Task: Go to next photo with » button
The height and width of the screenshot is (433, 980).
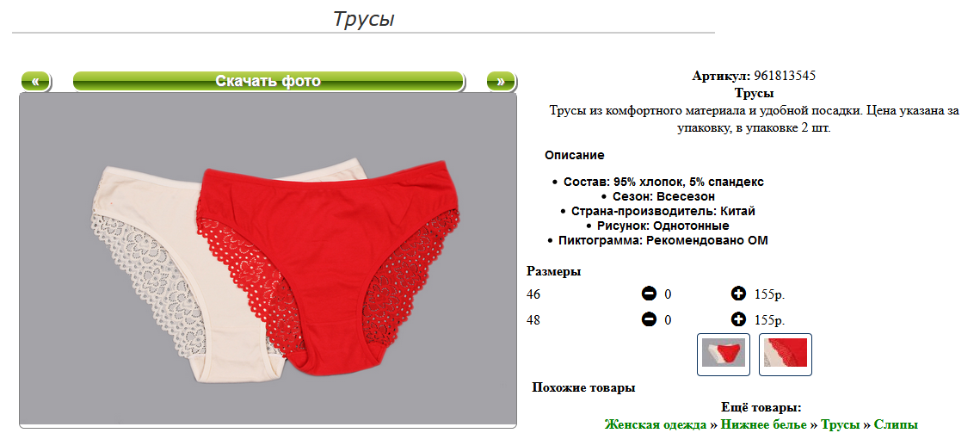Action: tap(501, 81)
